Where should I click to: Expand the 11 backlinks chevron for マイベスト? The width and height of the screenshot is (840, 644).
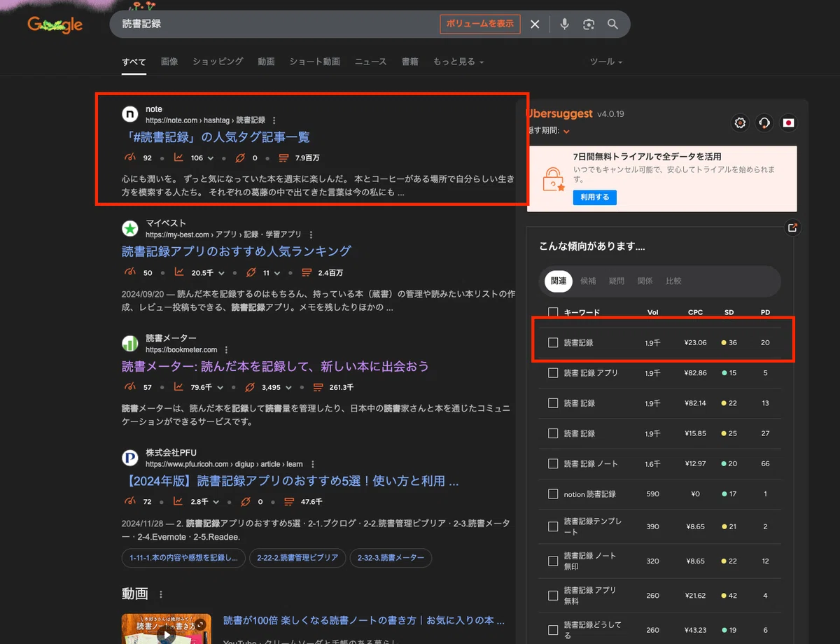(x=277, y=272)
